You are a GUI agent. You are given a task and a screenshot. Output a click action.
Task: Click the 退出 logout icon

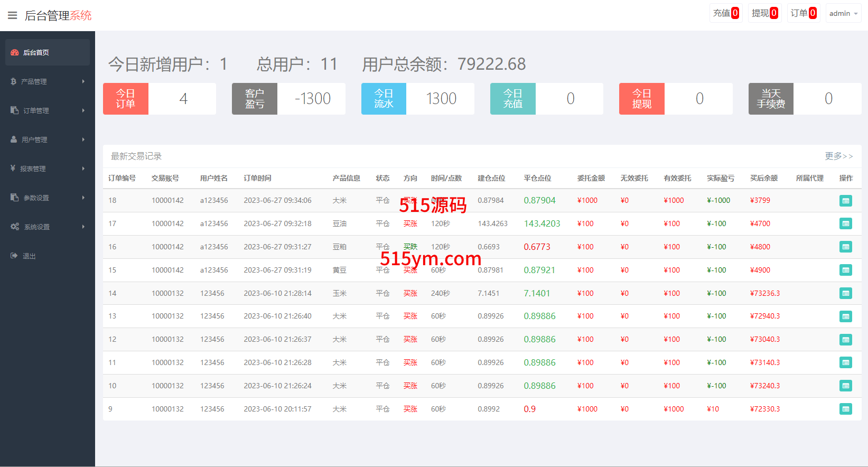(14, 256)
